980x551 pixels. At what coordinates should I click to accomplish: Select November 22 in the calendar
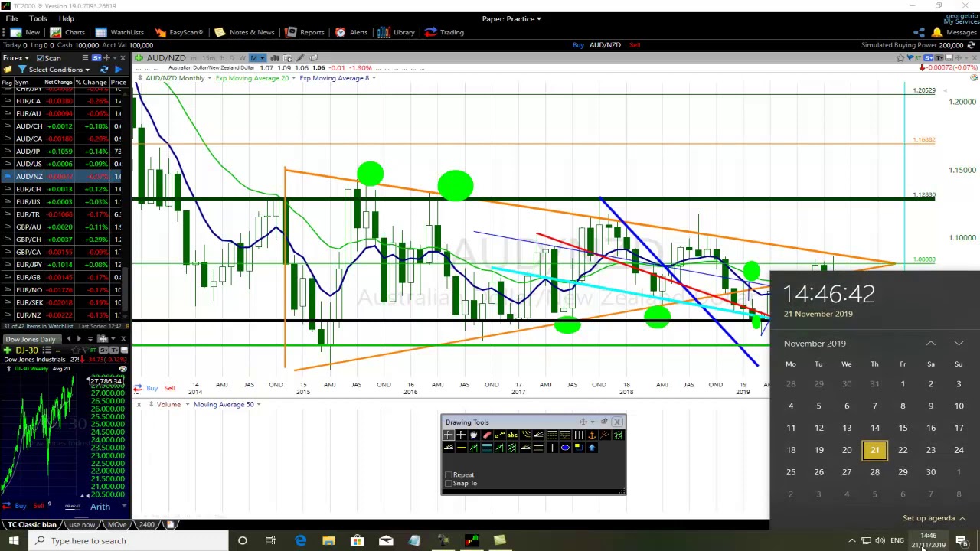tap(903, 450)
